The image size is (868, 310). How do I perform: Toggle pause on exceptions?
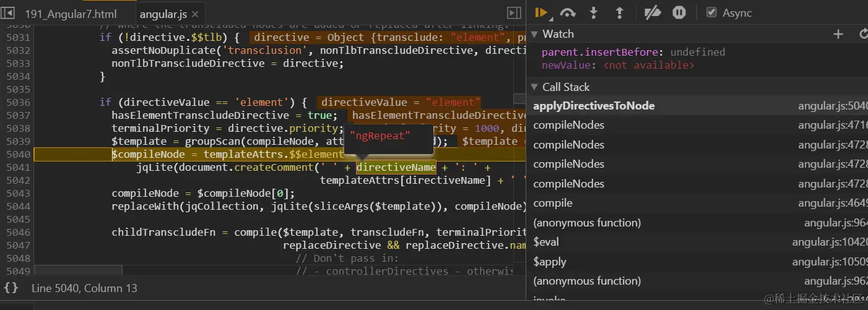pyautogui.click(x=679, y=12)
